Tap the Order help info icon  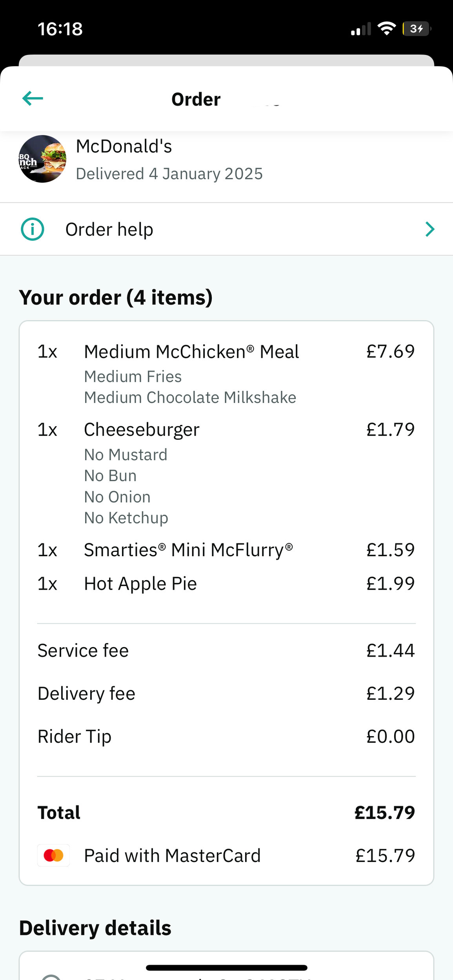[32, 229]
